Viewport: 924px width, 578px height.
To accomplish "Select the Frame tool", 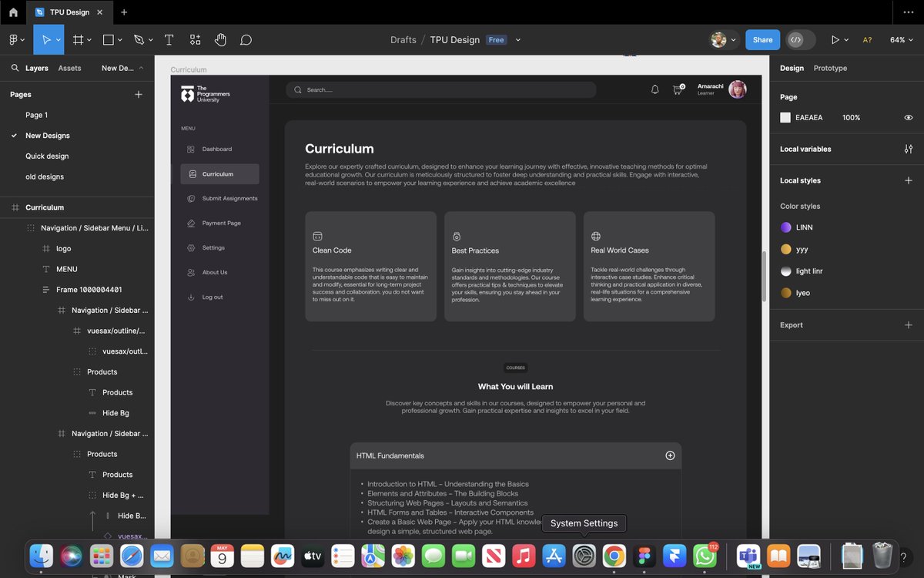I will [78, 39].
